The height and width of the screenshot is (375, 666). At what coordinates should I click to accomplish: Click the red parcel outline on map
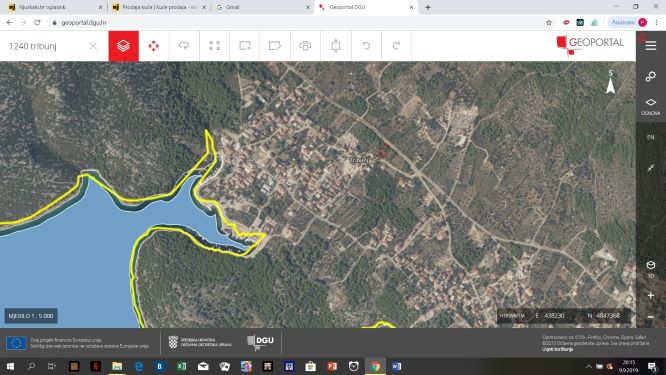tap(384, 150)
